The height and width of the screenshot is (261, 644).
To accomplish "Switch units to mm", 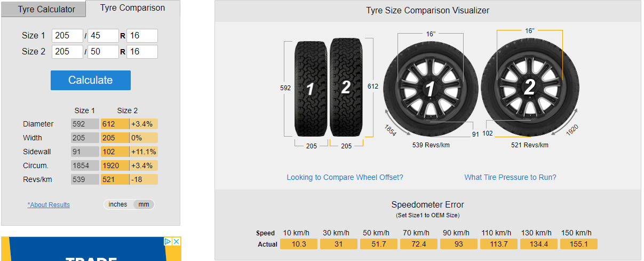I will 144,204.
